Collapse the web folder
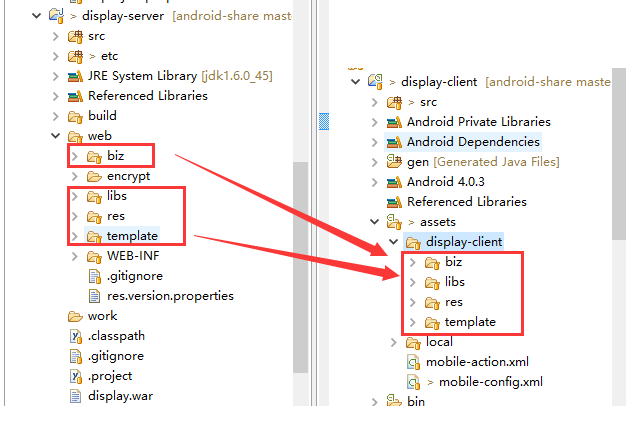The width and height of the screenshot is (637, 424). pyautogui.click(x=56, y=136)
